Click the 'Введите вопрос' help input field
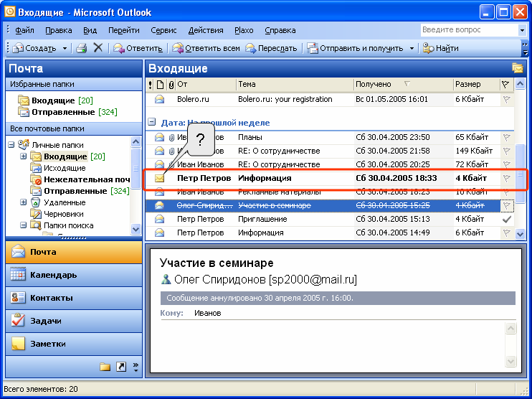Image resolution: width=532 pixels, height=399 pixels. [470, 30]
